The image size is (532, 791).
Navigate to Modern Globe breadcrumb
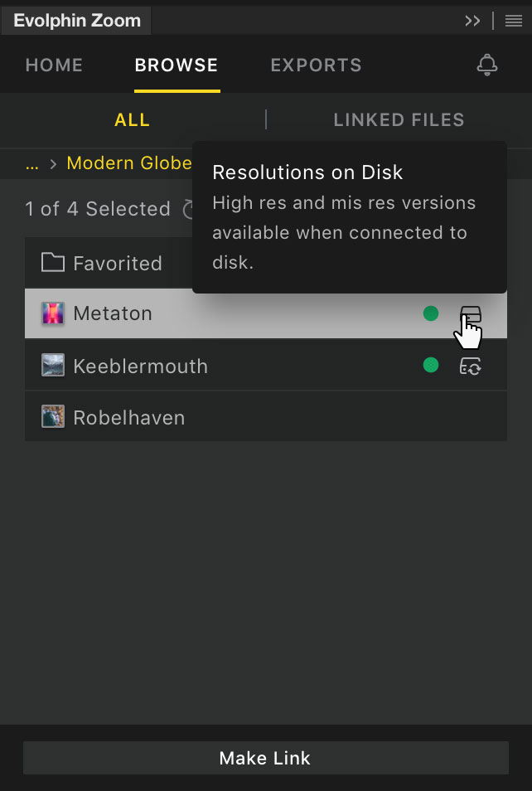[129, 163]
